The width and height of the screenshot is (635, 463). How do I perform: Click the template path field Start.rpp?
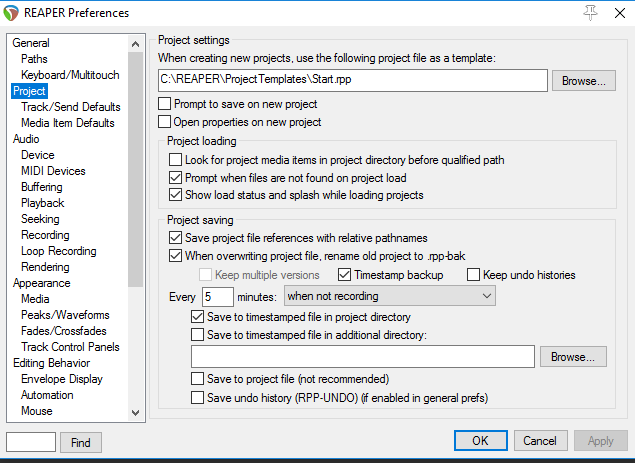(x=353, y=80)
